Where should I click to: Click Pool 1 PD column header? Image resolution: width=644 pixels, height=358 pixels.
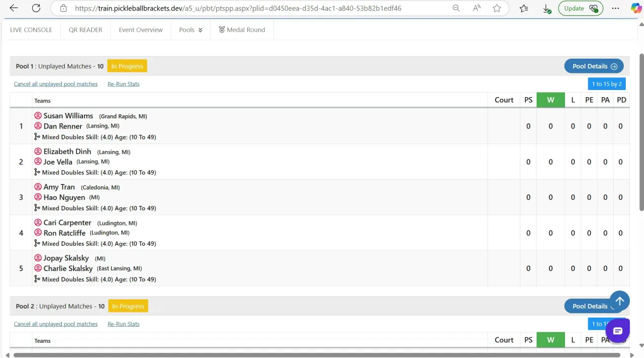coord(622,100)
